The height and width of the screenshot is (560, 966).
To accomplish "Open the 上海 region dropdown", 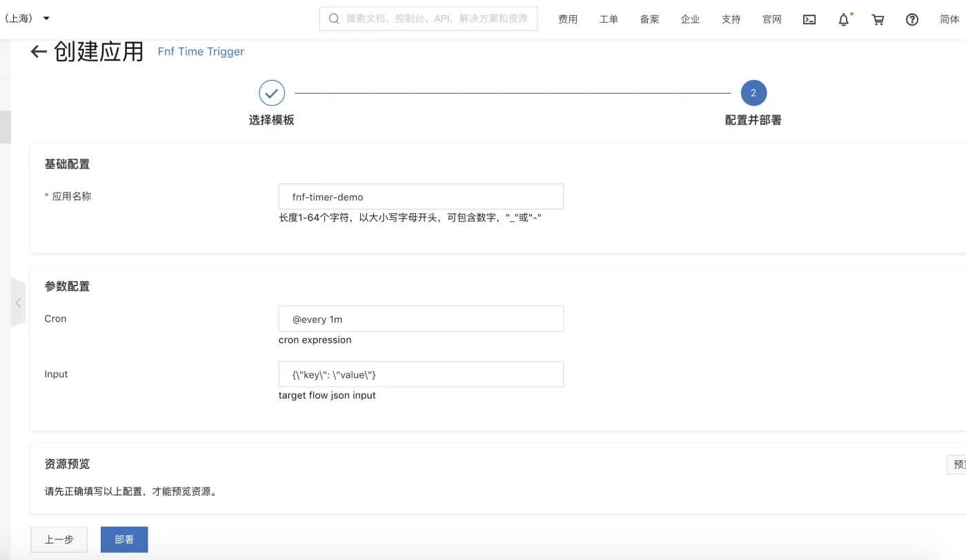I will 28,19.
